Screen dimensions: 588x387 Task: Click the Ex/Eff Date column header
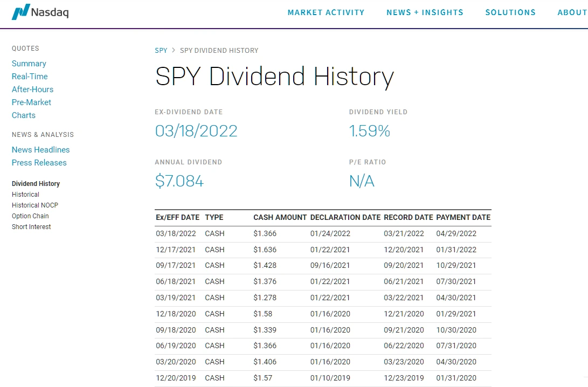tap(178, 218)
